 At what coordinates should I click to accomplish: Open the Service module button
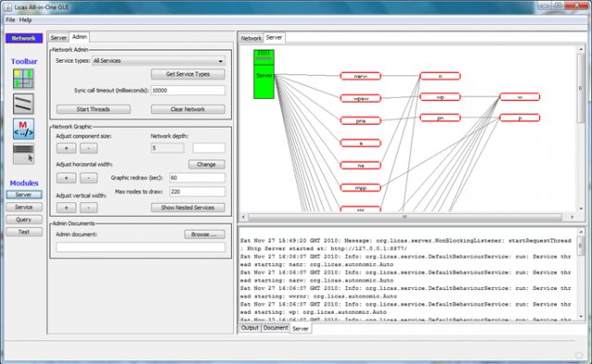pos(24,207)
